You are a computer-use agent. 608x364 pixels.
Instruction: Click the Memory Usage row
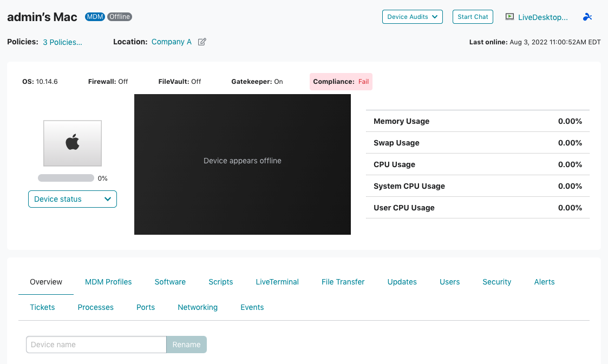click(x=478, y=121)
